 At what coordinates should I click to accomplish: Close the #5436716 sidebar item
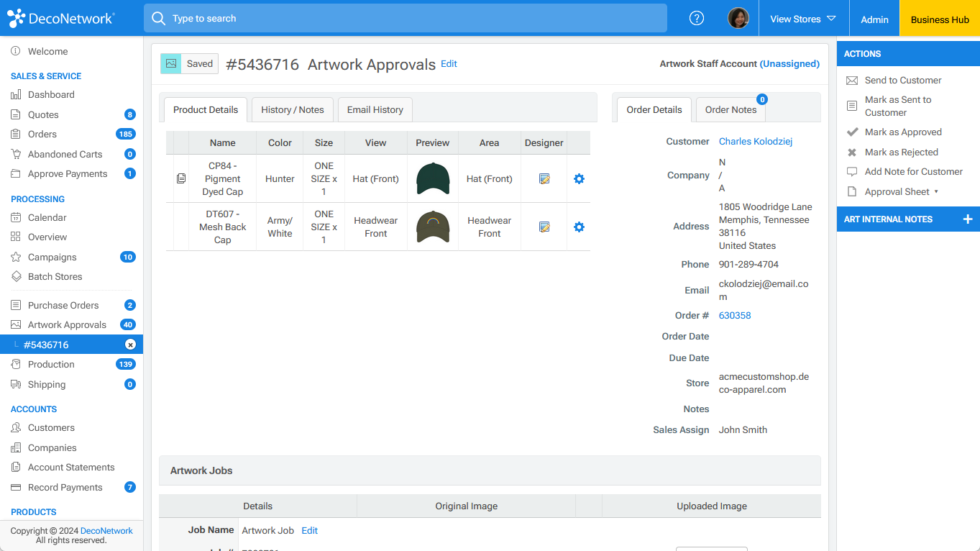130,345
